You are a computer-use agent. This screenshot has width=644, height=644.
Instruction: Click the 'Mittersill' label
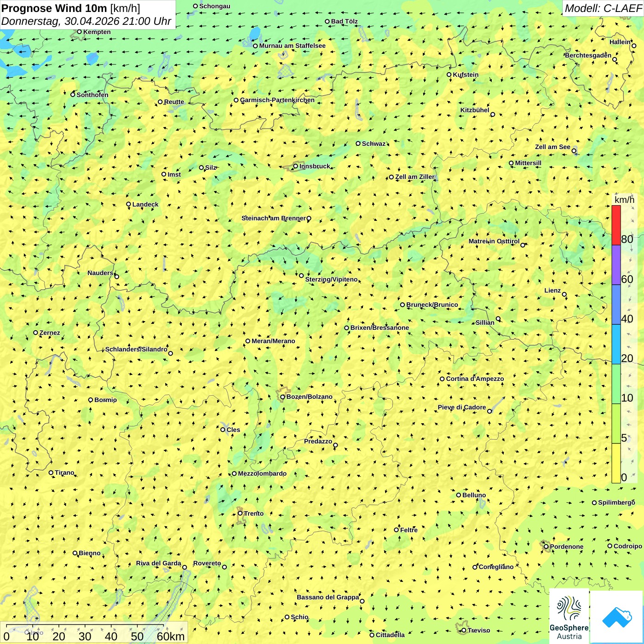528,163
